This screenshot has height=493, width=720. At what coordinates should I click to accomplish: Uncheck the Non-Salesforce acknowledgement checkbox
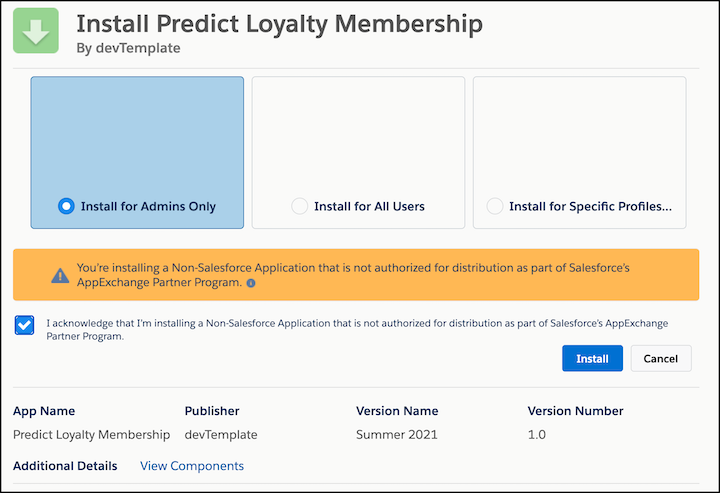(24, 325)
